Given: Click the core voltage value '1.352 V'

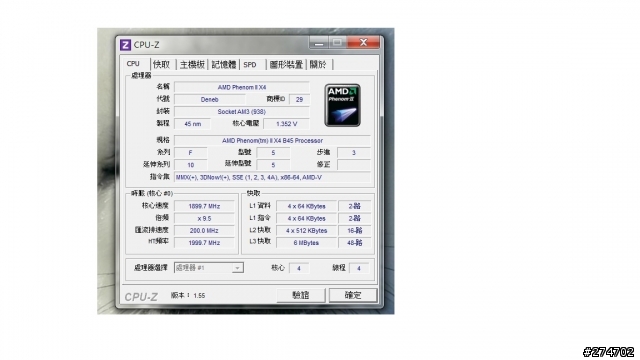Looking at the screenshot, I should pyautogui.click(x=287, y=124).
